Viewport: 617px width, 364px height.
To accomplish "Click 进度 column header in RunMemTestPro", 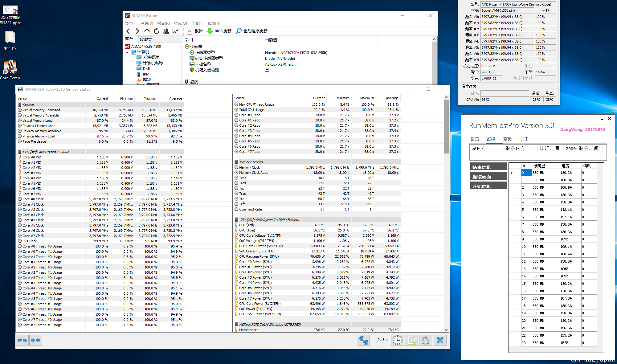I will tap(570, 166).
